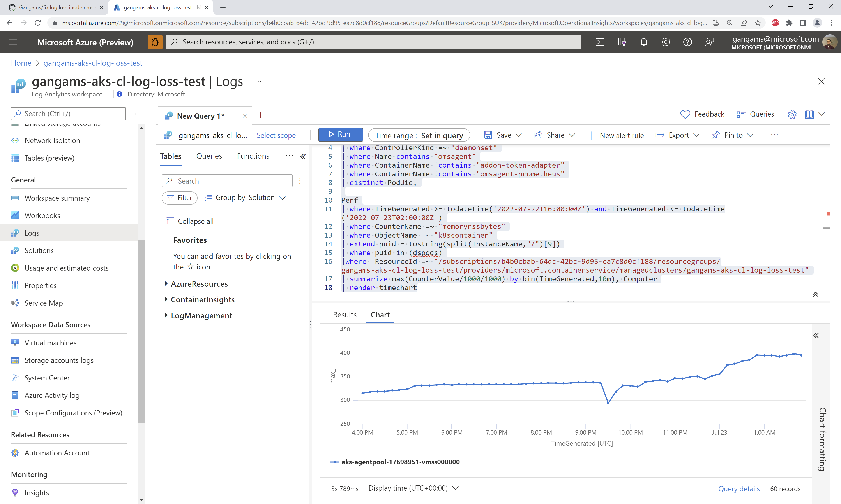
Task: Click the tables search field
Action: tap(227, 181)
